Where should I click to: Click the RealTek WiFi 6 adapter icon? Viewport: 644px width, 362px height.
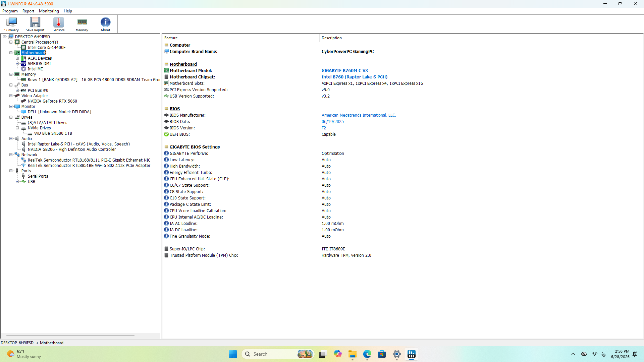click(x=23, y=166)
